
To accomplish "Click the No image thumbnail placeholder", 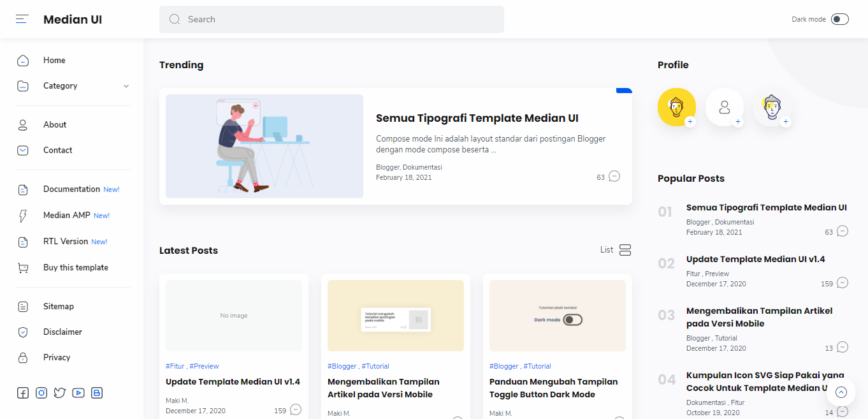I will (x=234, y=315).
